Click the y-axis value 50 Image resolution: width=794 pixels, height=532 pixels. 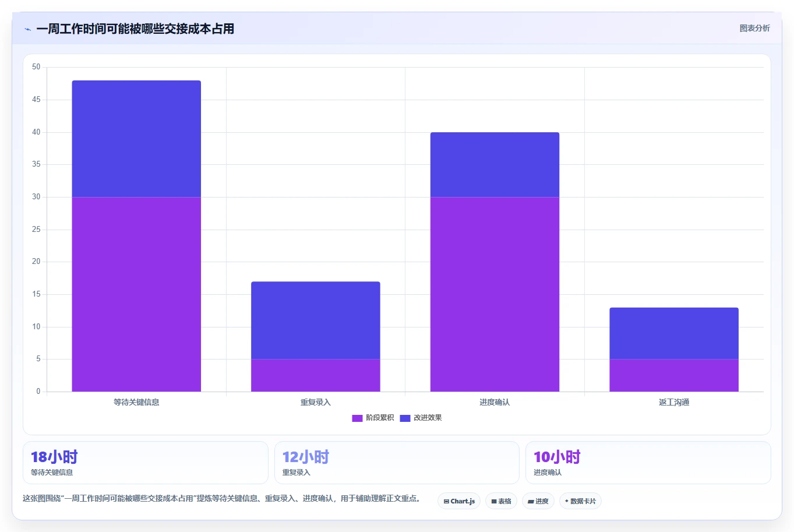tap(36, 67)
